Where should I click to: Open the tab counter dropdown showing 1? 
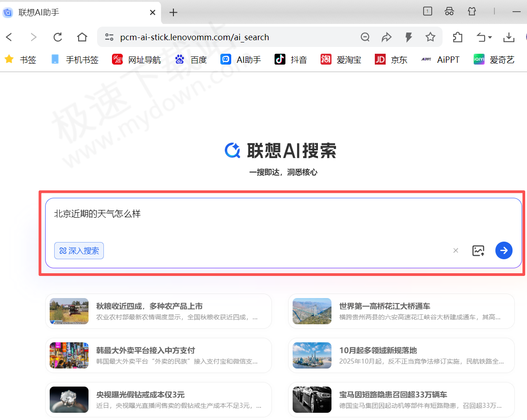(427, 11)
